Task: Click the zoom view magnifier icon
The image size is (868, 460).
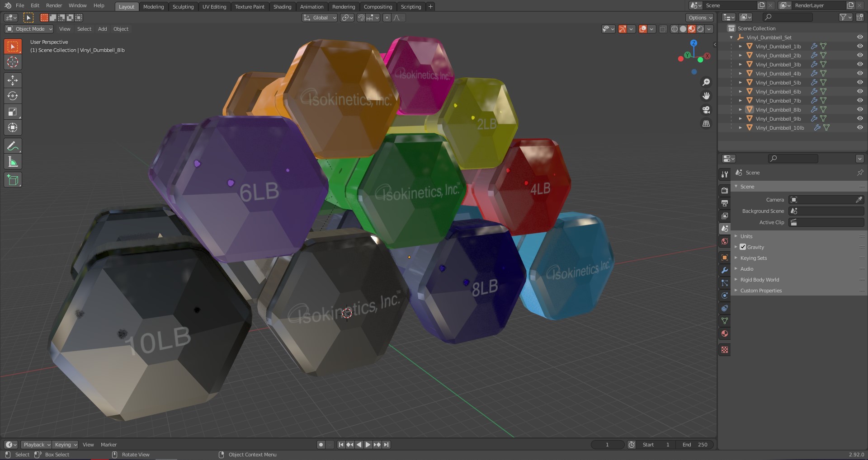Action: pos(706,82)
